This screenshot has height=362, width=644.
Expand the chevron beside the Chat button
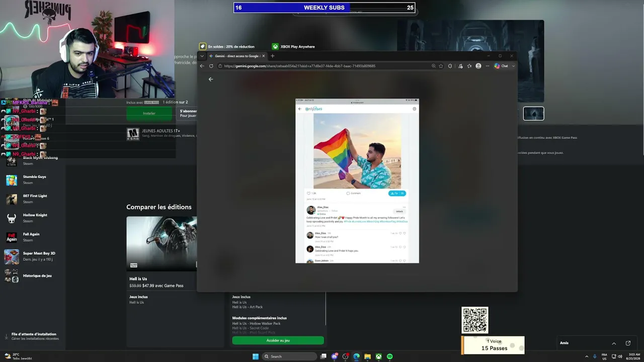tap(512, 66)
